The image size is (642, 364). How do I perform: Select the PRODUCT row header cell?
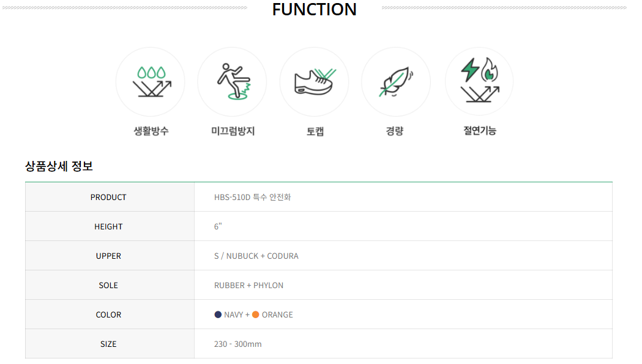pyautogui.click(x=110, y=197)
